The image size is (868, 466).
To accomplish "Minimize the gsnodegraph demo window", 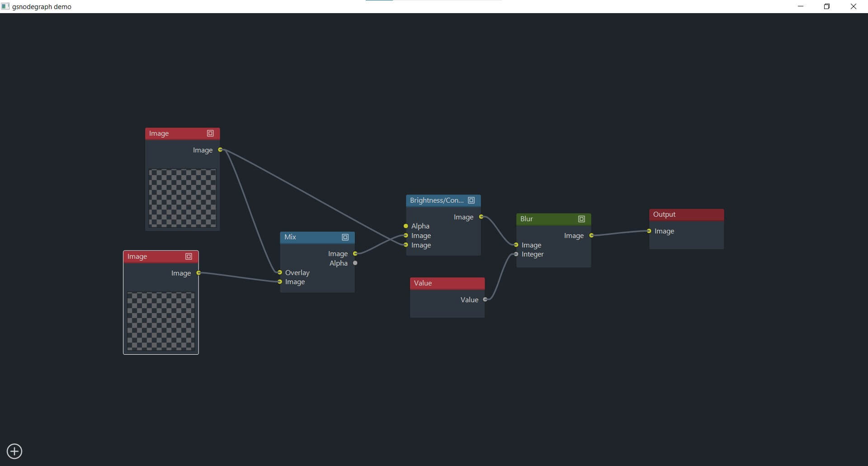I will [x=801, y=6].
